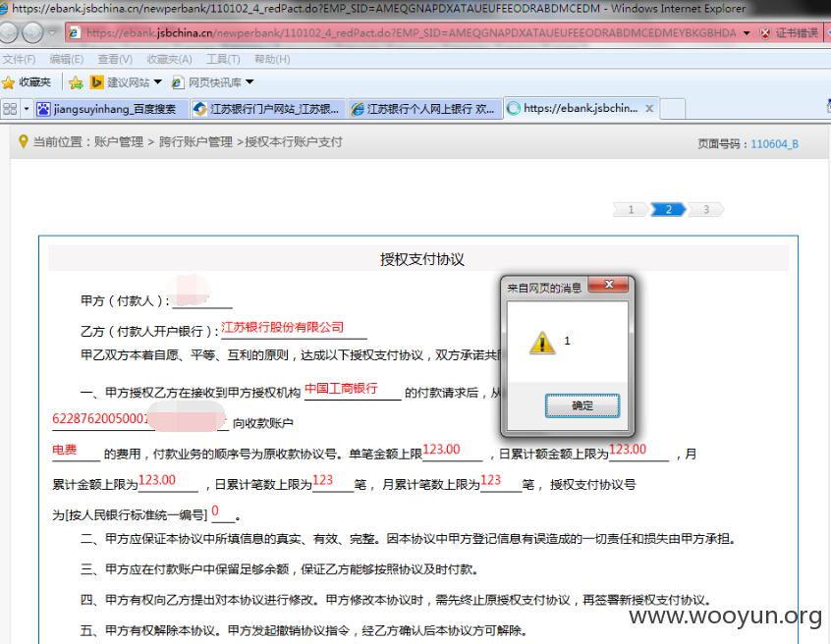Image resolution: width=831 pixels, height=644 pixels.
Task: Click the 跨行账户管理 breadcrumb
Action: [x=195, y=142]
